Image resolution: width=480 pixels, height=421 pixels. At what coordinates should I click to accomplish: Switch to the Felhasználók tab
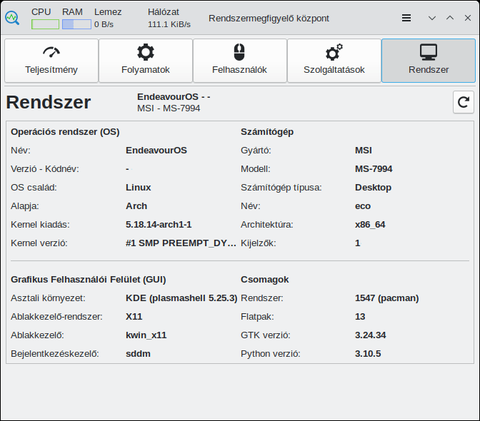tap(240, 60)
